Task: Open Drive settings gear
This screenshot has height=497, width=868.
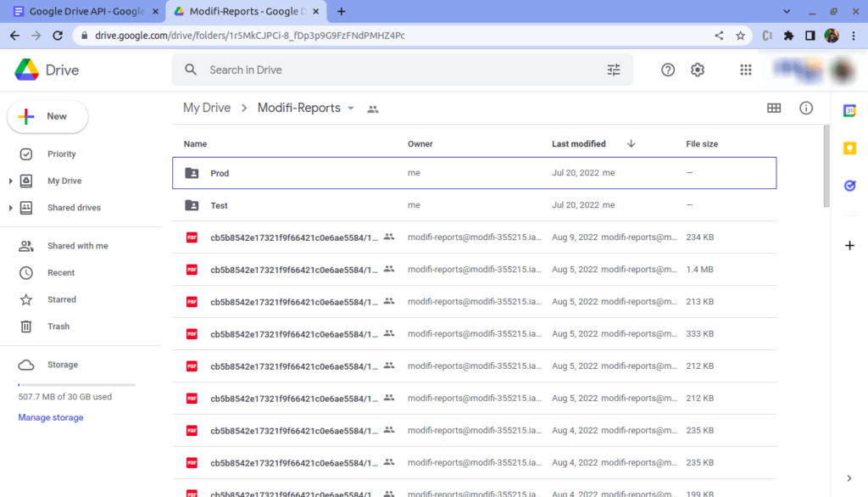Action: click(698, 70)
